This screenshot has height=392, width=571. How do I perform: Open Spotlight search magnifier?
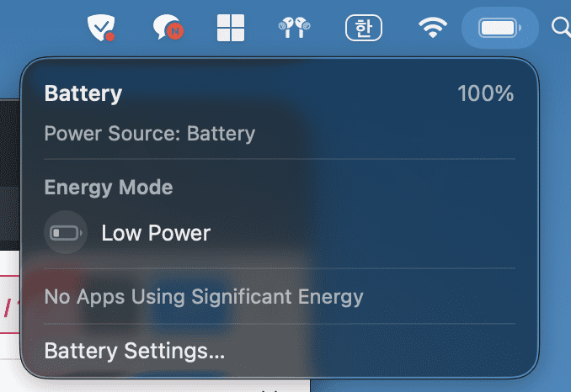coord(561,28)
